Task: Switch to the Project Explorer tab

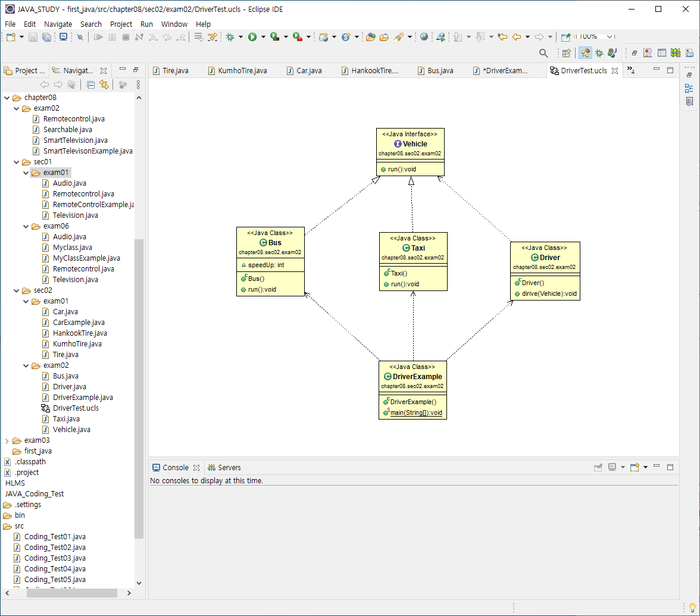Action: 25,70
